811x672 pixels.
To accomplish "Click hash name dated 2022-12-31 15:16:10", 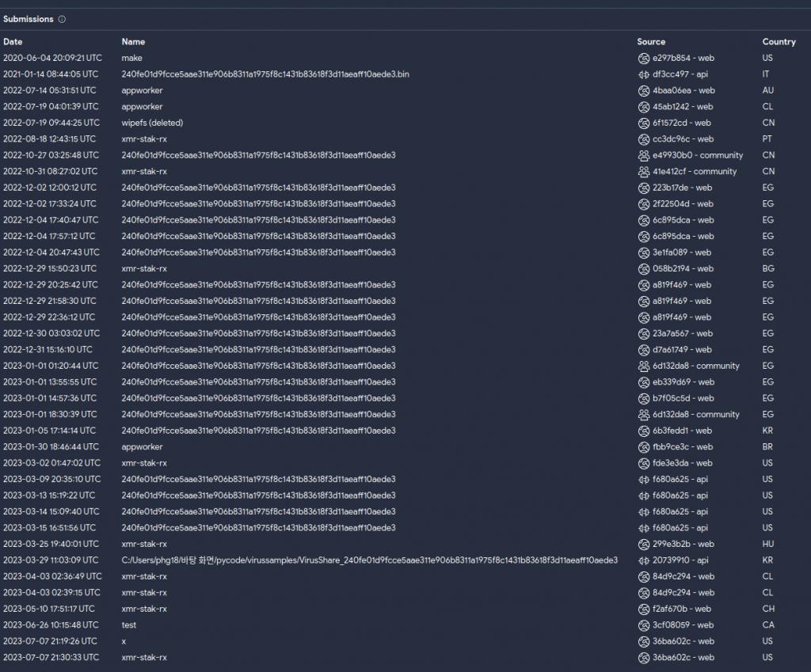I will [259, 349].
